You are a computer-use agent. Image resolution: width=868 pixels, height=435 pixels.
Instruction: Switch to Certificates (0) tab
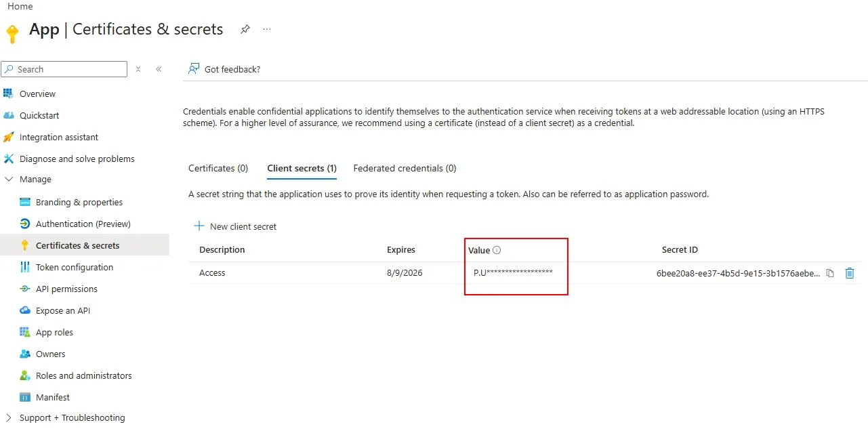218,168
